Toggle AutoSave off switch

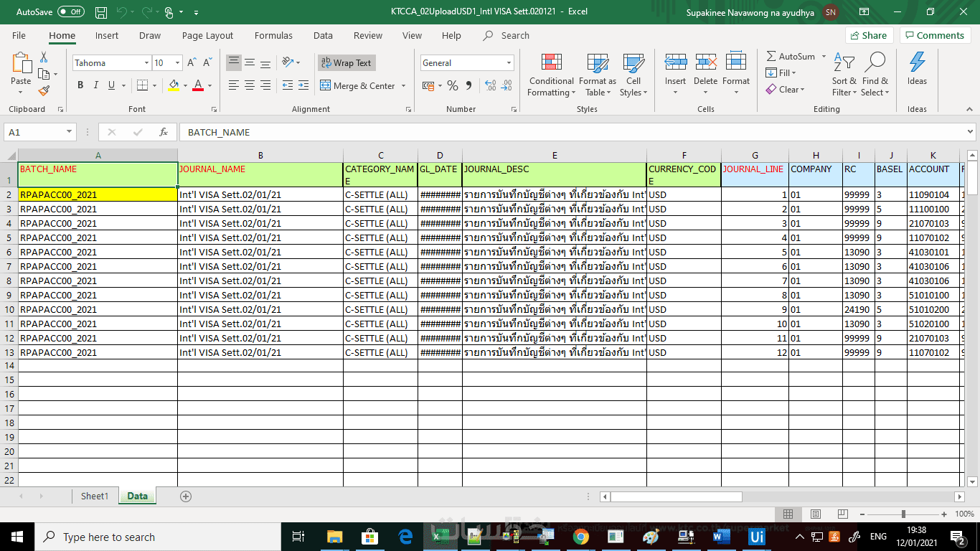pyautogui.click(x=71, y=12)
